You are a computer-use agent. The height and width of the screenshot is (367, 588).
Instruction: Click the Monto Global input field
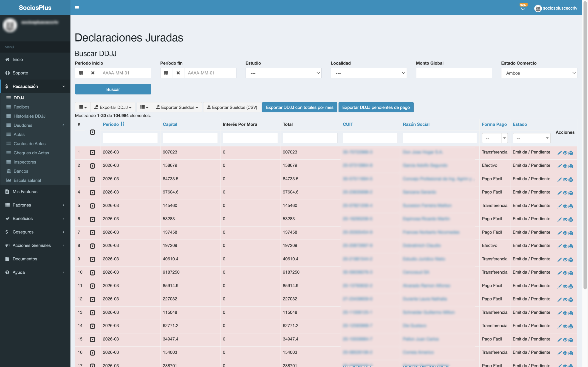(x=454, y=73)
